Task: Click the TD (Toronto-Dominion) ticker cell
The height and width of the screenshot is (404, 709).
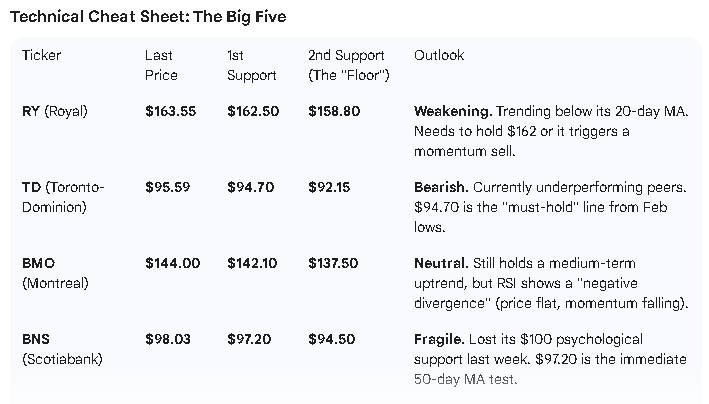Action: pyautogui.click(x=63, y=197)
